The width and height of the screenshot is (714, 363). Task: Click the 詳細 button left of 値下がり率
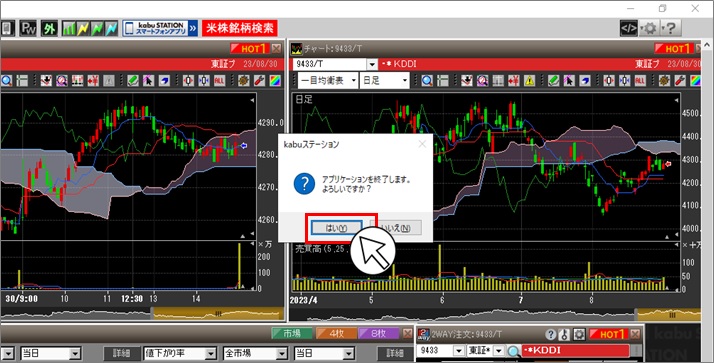121,353
